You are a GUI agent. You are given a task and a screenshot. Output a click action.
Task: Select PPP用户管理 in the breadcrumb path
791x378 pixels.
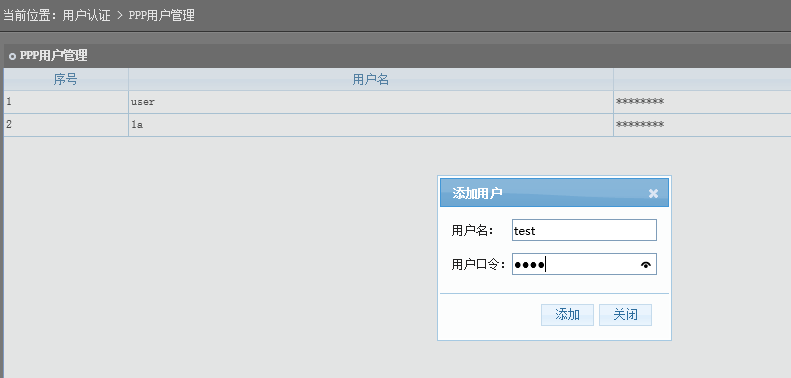161,15
